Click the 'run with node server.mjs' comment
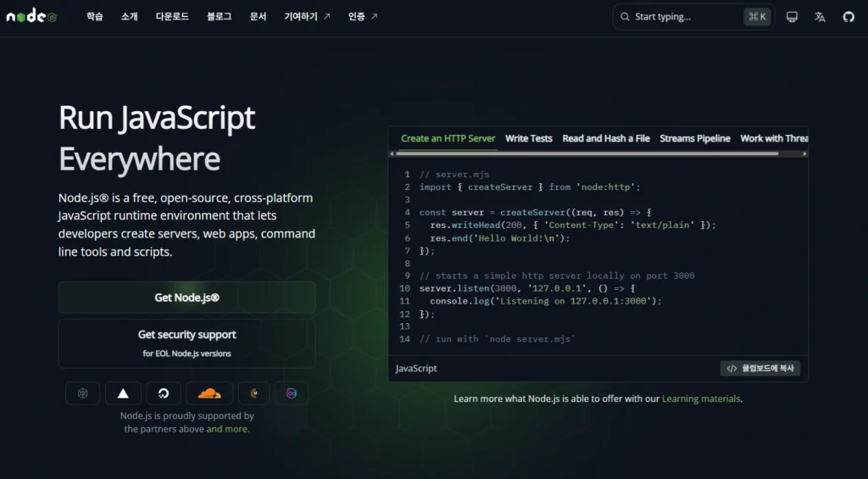The width and height of the screenshot is (868, 479). click(497, 339)
